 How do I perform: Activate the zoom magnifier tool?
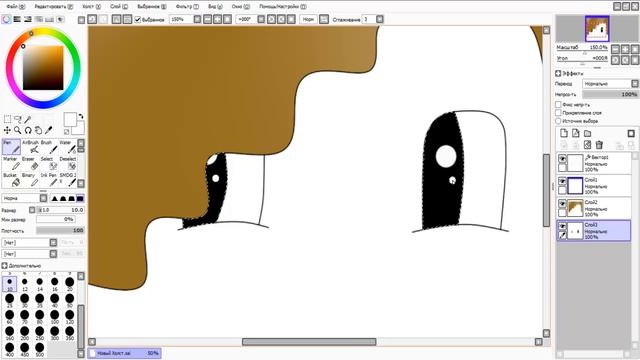click(x=18, y=130)
